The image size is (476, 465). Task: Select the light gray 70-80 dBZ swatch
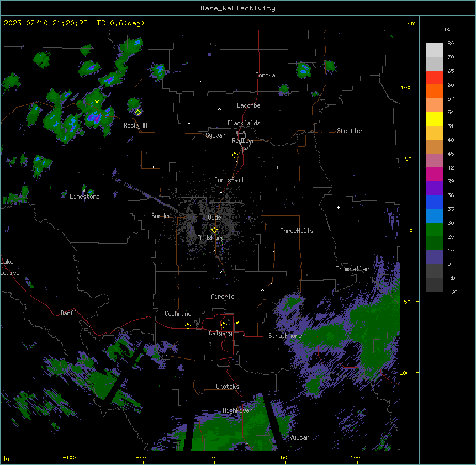[434, 50]
